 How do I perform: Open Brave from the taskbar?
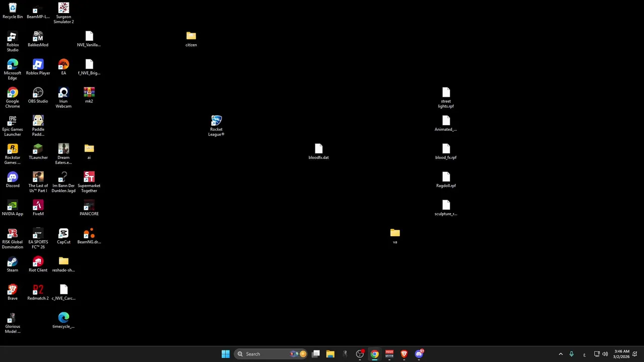click(x=404, y=354)
